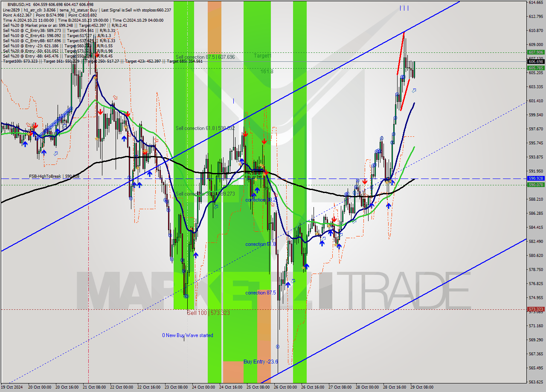Click the 576.825 price axis value
The width and height of the screenshot is (546, 392).
tap(536, 283)
